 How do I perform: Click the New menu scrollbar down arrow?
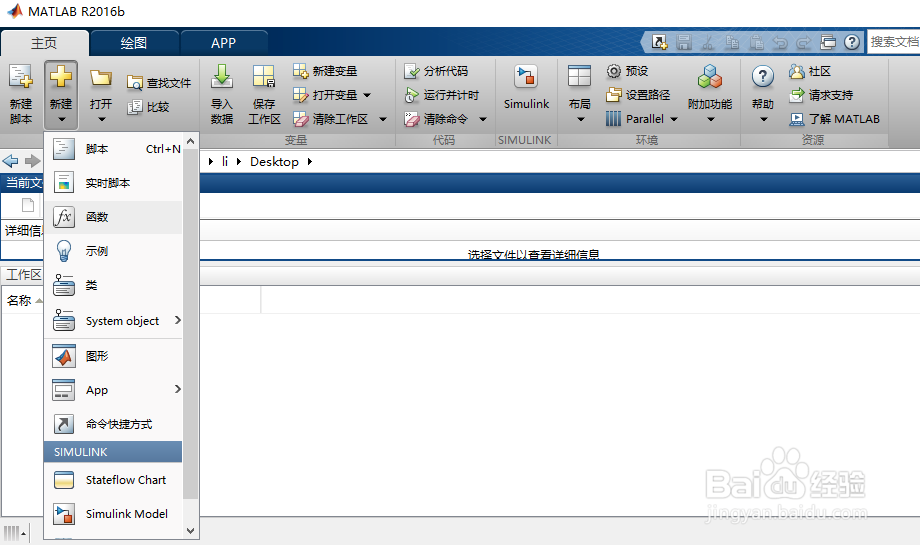tap(190, 531)
